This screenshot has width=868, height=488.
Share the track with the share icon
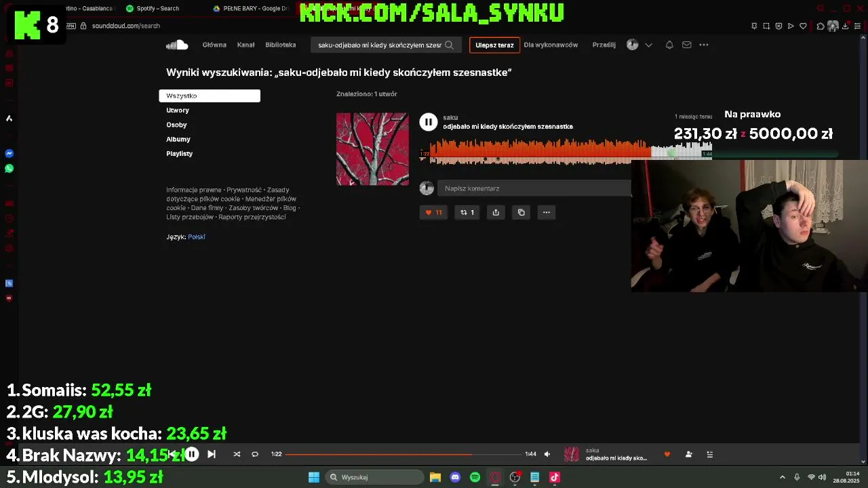tap(496, 212)
